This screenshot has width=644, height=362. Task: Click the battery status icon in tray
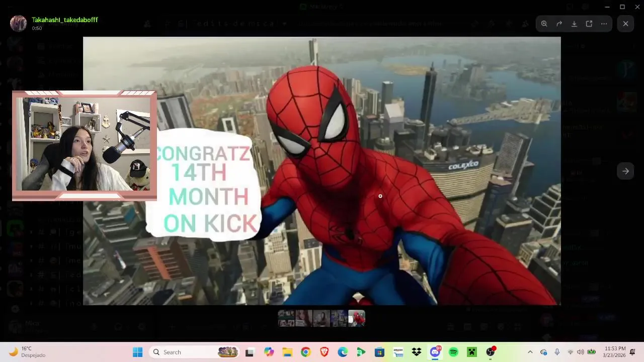coord(592,352)
